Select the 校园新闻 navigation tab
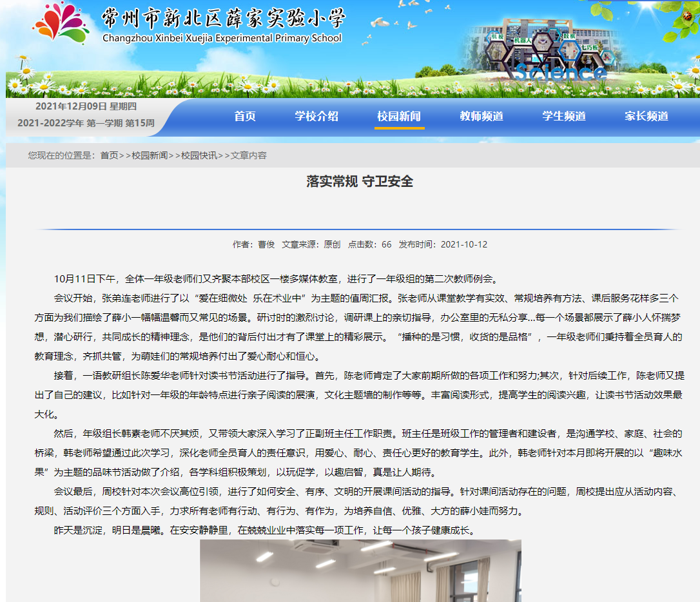The height and width of the screenshot is (602, 700). [399, 116]
